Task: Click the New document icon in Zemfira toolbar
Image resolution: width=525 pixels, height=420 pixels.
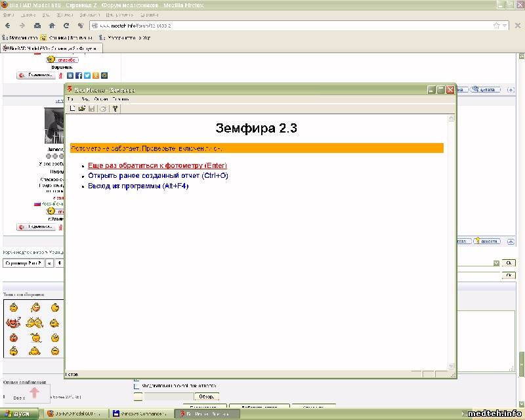Action: [x=73, y=108]
